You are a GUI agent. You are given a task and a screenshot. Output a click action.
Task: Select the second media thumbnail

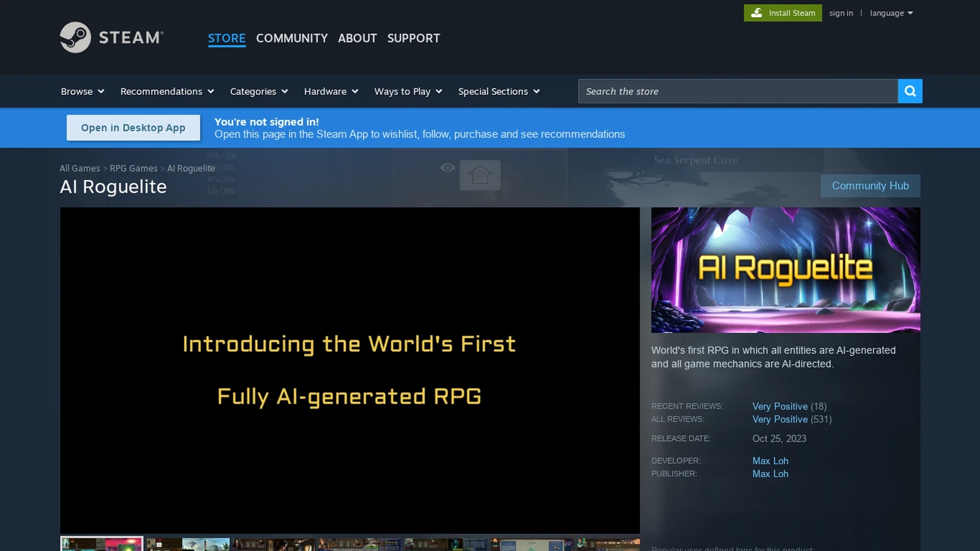point(188,544)
